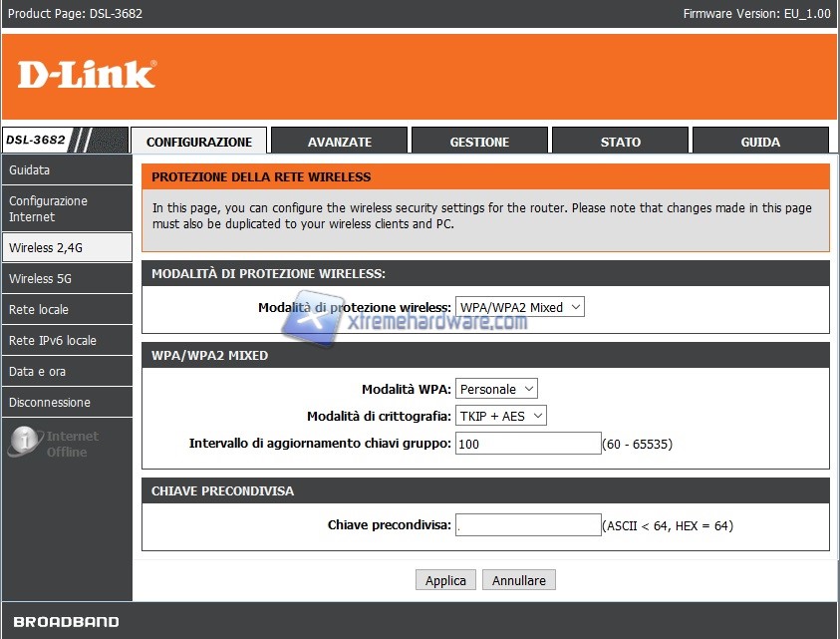Open the GUIDA tab
Screen dimensions: 840x639
coord(760,142)
